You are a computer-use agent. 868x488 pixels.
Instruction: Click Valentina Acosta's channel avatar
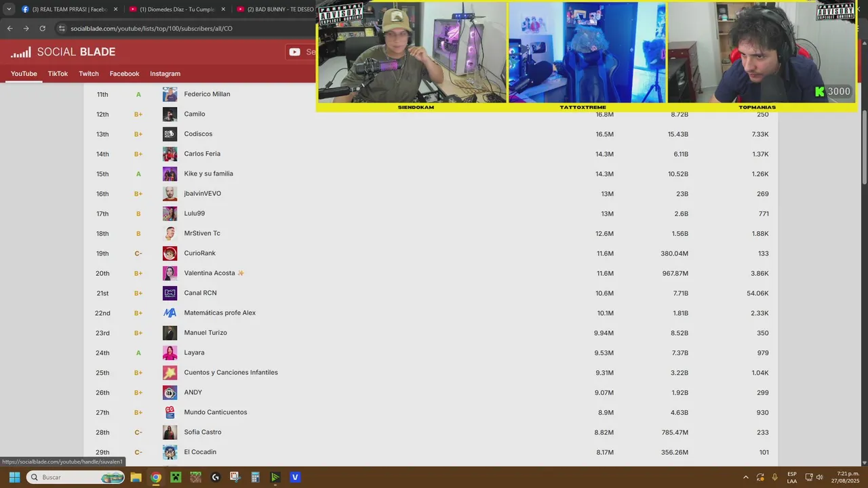(170, 273)
